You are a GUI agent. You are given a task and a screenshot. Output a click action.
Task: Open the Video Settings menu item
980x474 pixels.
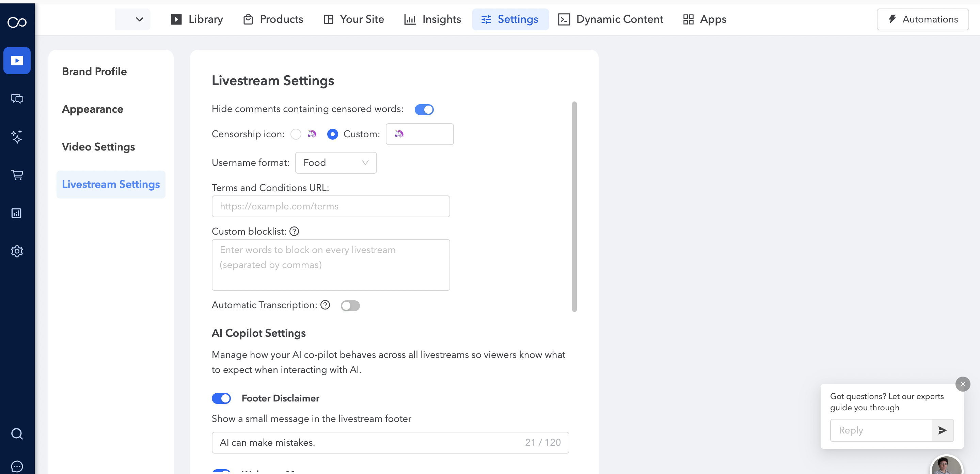98,147
